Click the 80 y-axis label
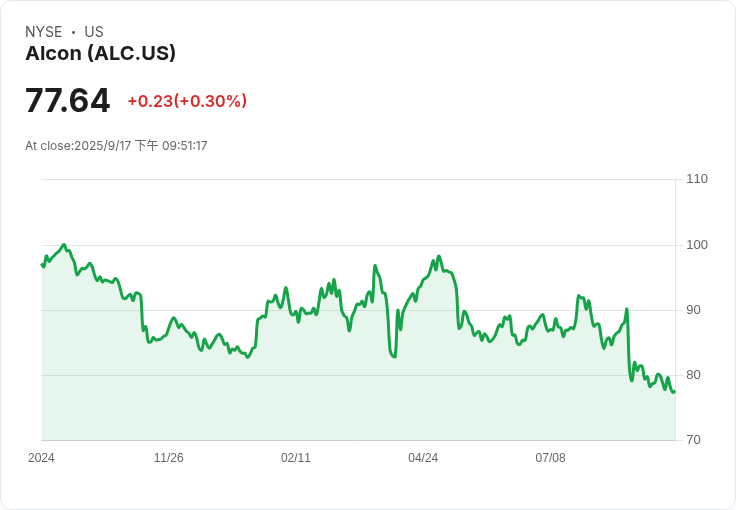736x510 pixels. point(693,375)
